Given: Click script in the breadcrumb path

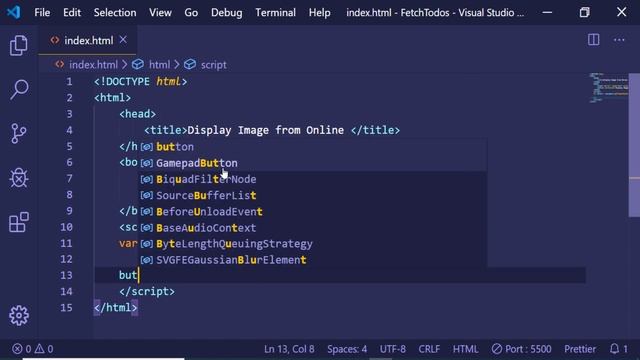Looking at the screenshot, I should 213,64.
